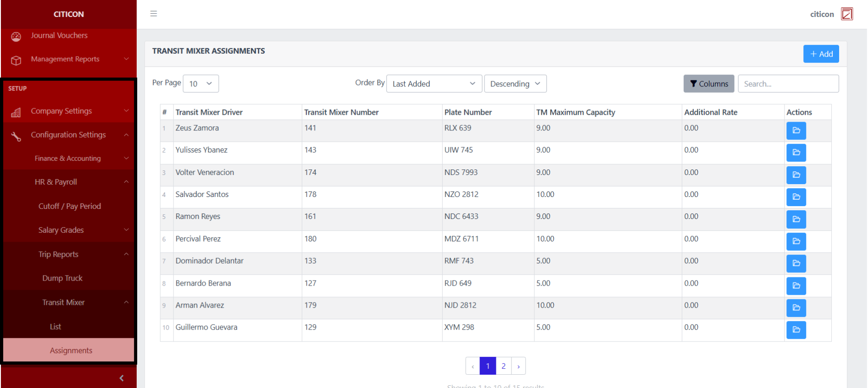Open the record folder for Yulisses Ybanez
This screenshot has height=388, width=868.
pos(796,152)
